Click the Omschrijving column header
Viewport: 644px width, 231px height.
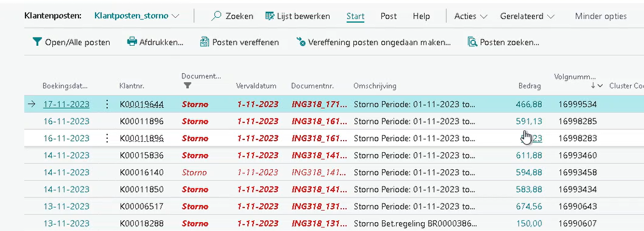tap(374, 86)
